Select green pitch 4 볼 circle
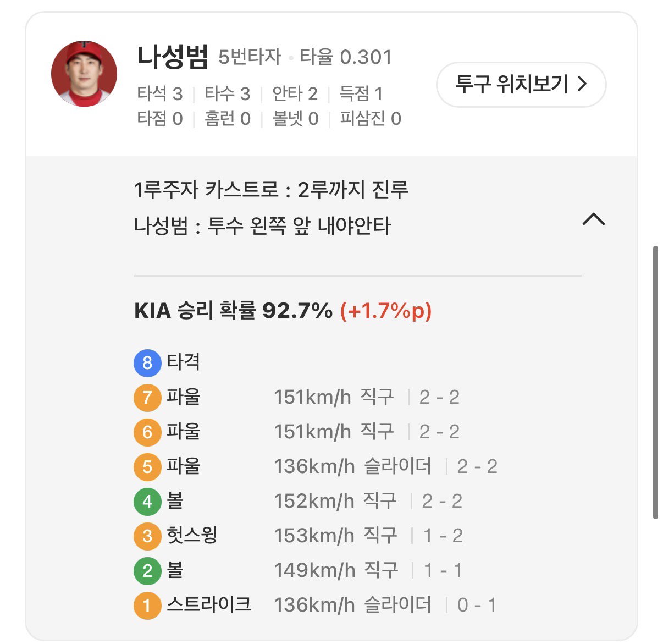Viewport: 663px width, 644px height. 147,501
